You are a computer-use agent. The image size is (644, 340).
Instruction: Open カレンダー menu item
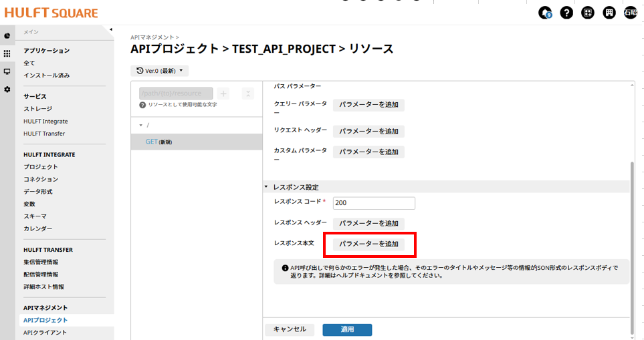(38, 228)
